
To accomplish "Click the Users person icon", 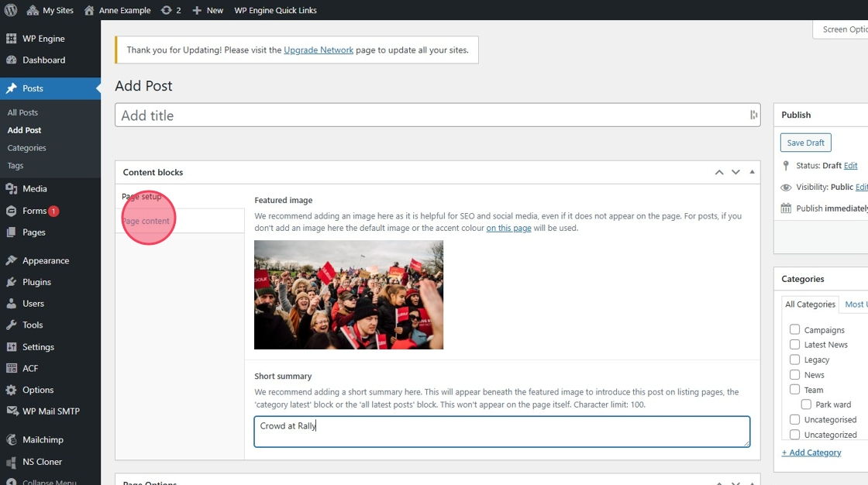I will click(x=11, y=304).
